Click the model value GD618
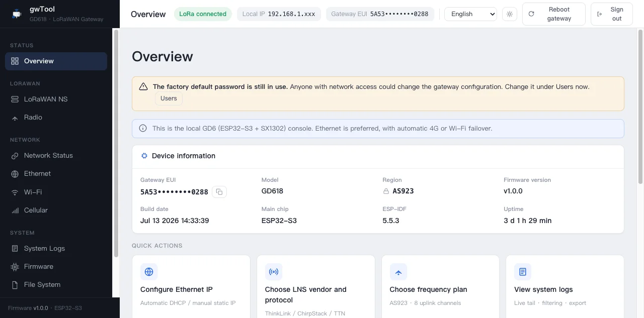This screenshot has width=644, height=318. (272, 191)
